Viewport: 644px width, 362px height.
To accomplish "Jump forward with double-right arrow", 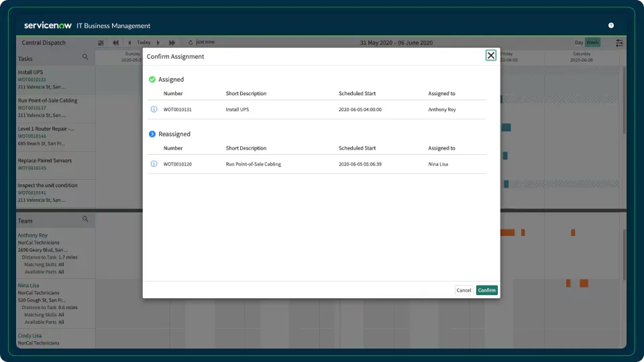I will click(x=172, y=43).
